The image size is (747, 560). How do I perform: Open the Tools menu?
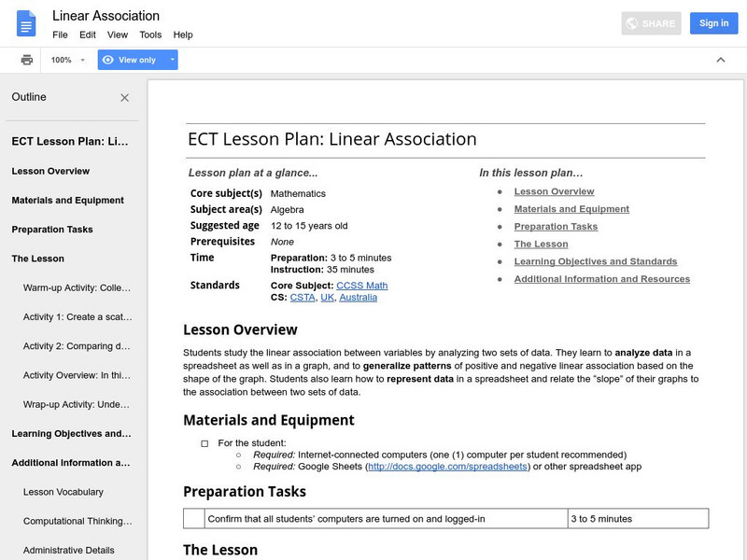[x=150, y=35]
